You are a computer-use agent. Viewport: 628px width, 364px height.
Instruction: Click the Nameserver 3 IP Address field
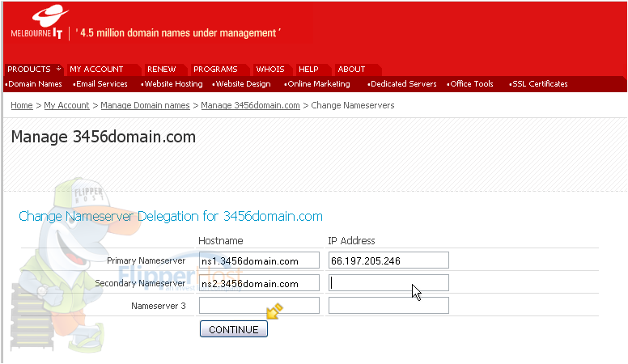click(x=388, y=305)
